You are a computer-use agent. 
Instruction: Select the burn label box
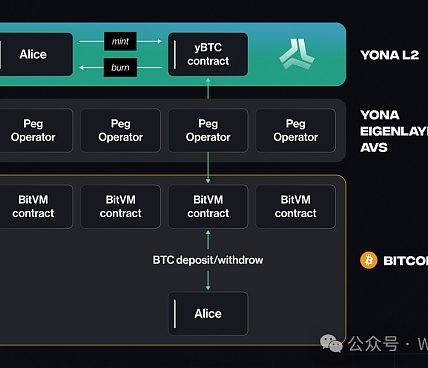click(x=120, y=67)
